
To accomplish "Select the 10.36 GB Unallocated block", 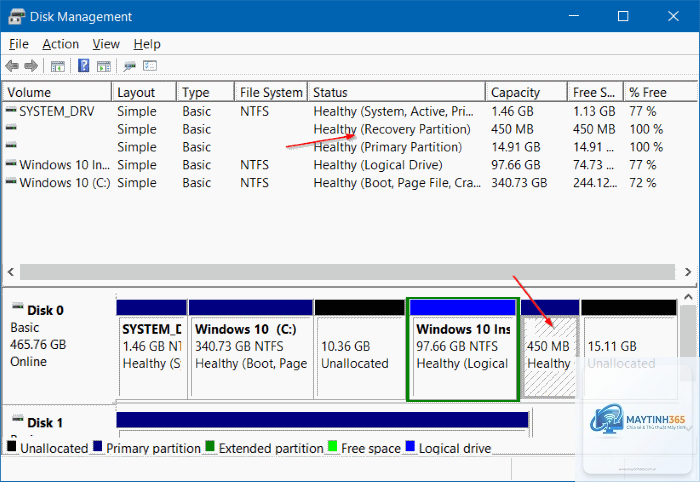I will pyautogui.click(x=360, y=349).
